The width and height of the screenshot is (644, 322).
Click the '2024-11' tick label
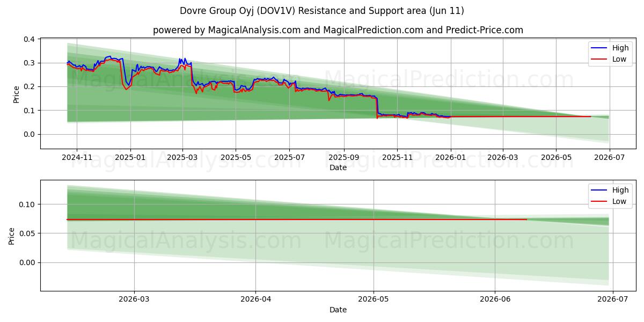click(77, 157)
